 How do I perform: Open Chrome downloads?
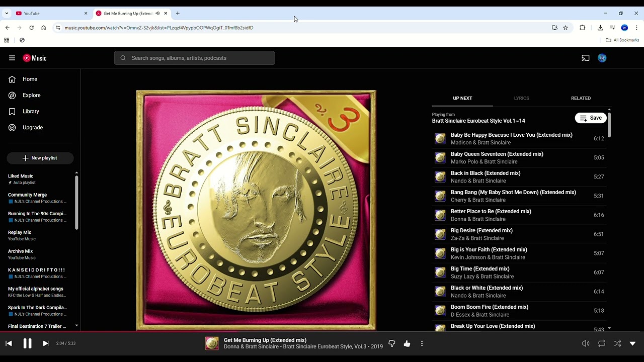coord(600,28)
